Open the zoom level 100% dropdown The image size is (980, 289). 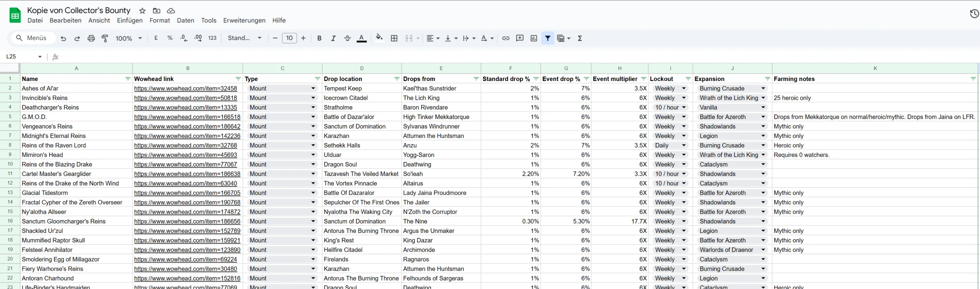pos(129,38)
